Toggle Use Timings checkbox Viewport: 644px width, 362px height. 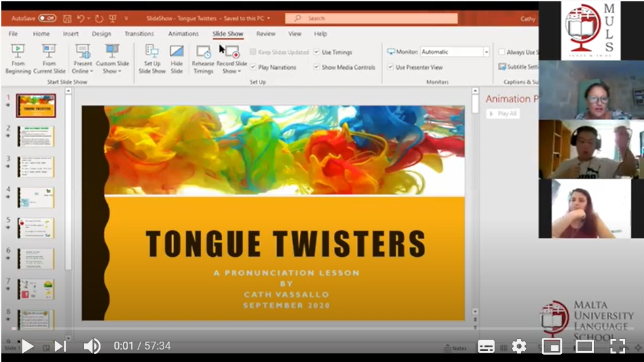point(317,52)
